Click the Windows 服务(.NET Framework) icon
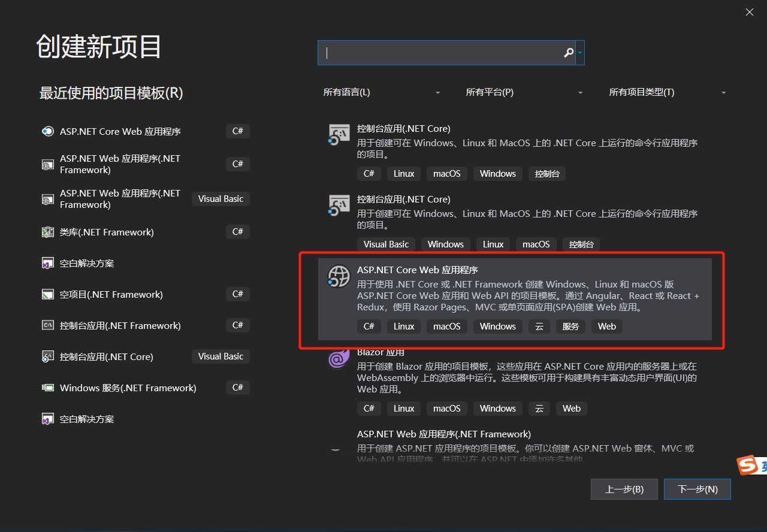This screenshot has height=532, width=767. [47, 388]
